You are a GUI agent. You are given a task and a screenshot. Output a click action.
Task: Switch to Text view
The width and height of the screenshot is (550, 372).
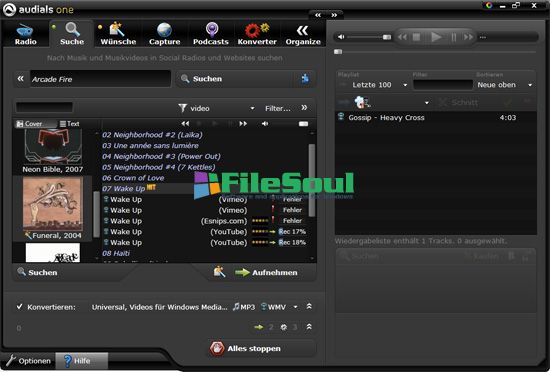[69, 124]
